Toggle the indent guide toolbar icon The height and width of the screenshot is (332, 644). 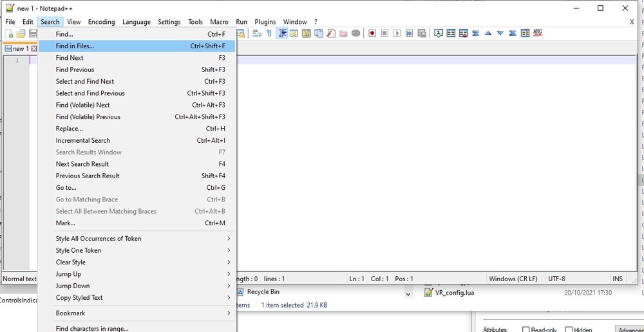pos(282,33)
